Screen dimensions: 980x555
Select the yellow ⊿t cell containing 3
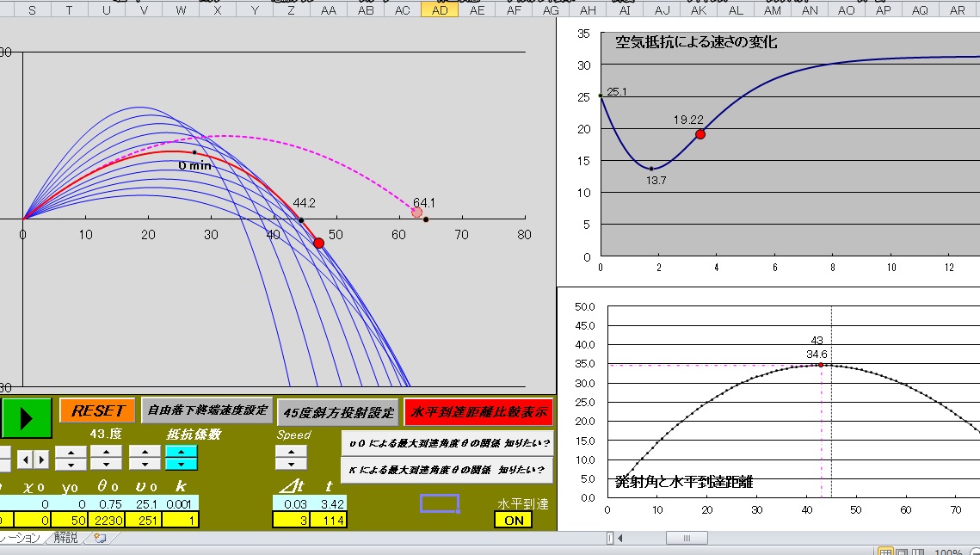[x=292, y=520]
